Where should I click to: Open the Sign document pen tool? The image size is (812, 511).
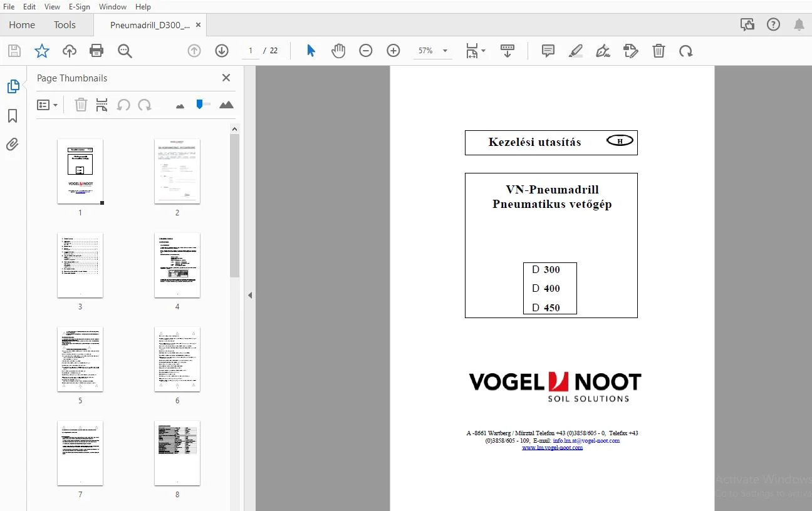click(603, 51)
